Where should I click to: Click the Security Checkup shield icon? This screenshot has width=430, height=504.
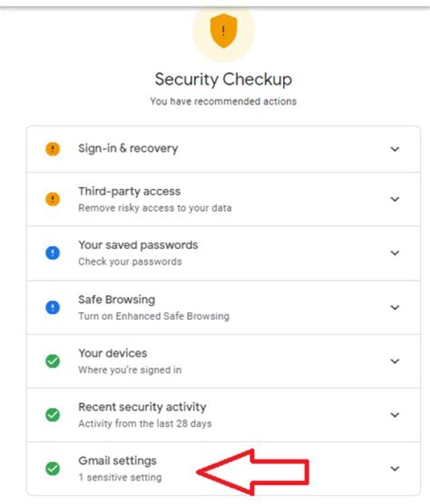point(223,31)
